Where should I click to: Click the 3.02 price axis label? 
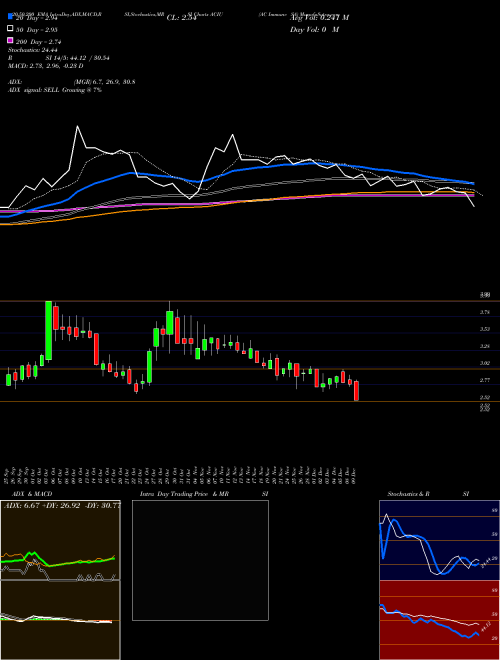tap(485, 363)
